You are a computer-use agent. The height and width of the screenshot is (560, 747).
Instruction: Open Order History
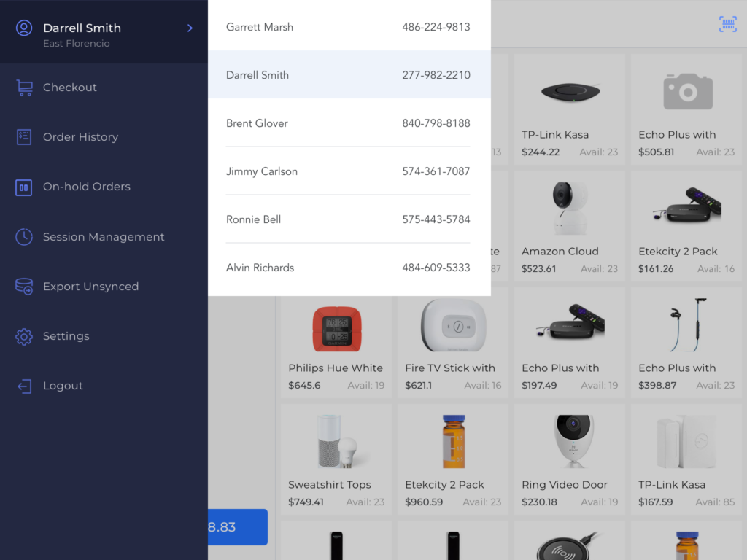pos(80,137)
